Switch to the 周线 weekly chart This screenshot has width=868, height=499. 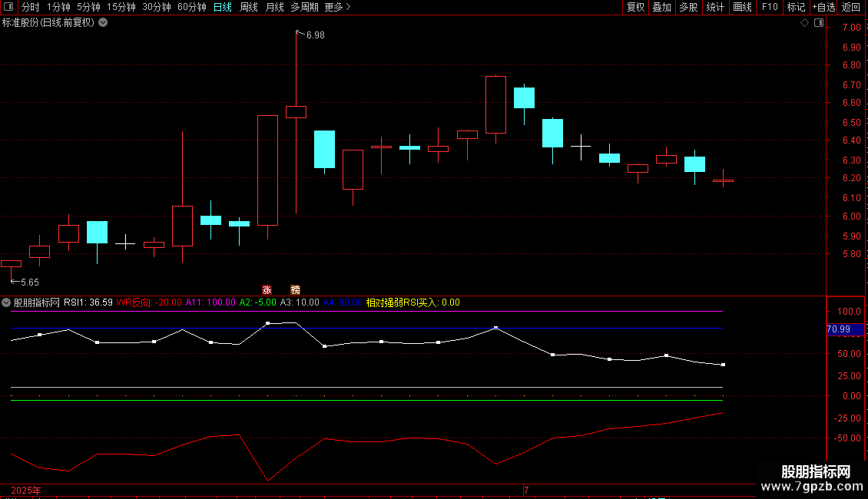249,7
